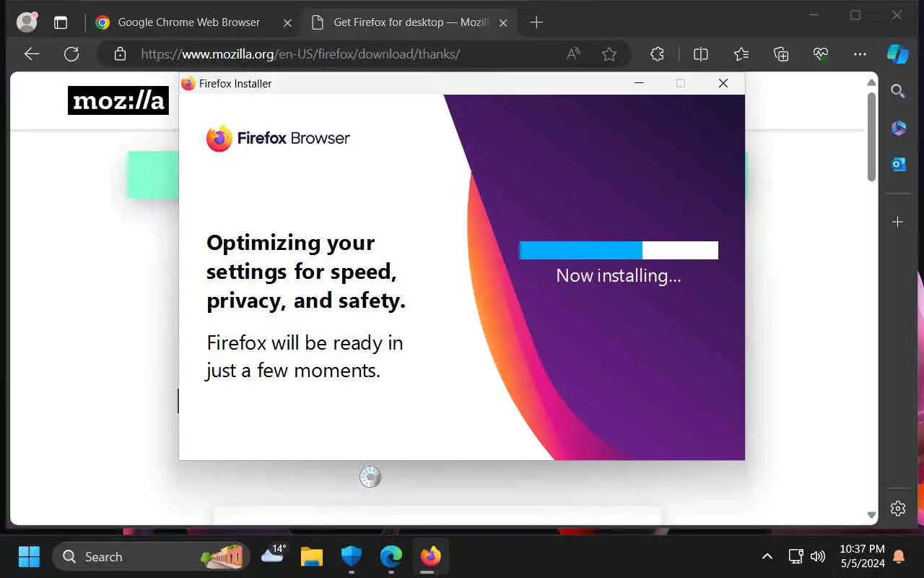Image resolution: width=924 pixels, height=578 pixels.
Task: Click the Firefox Browser logo in the installer
Action: click(x=278, y=138)
